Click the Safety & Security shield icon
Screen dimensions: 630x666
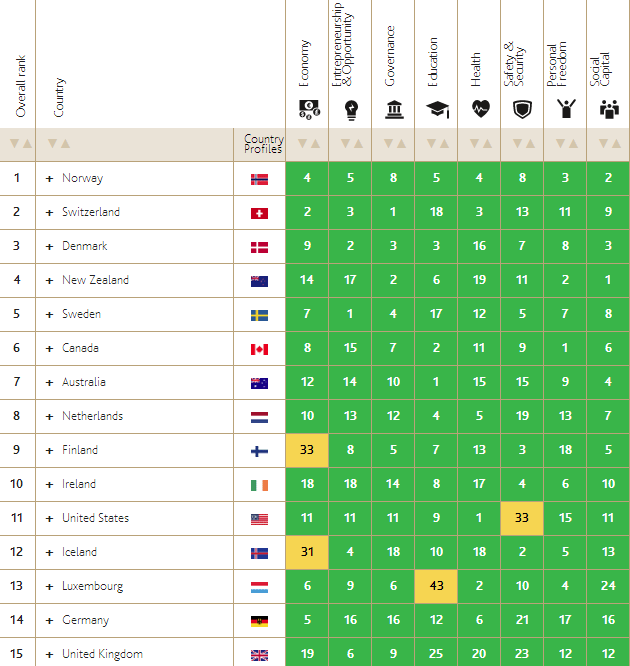point(522,110)
